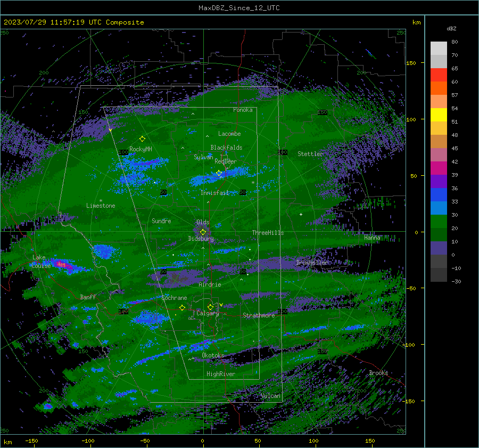
Task: Select the Lacombe city label
Action: coord(229,134)
